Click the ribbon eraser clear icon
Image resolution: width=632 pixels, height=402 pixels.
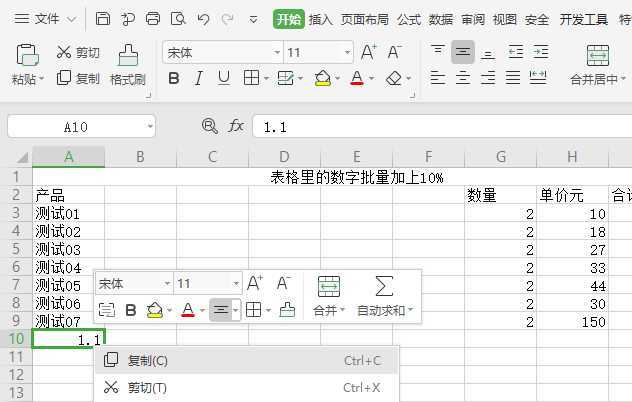(394, 78)
